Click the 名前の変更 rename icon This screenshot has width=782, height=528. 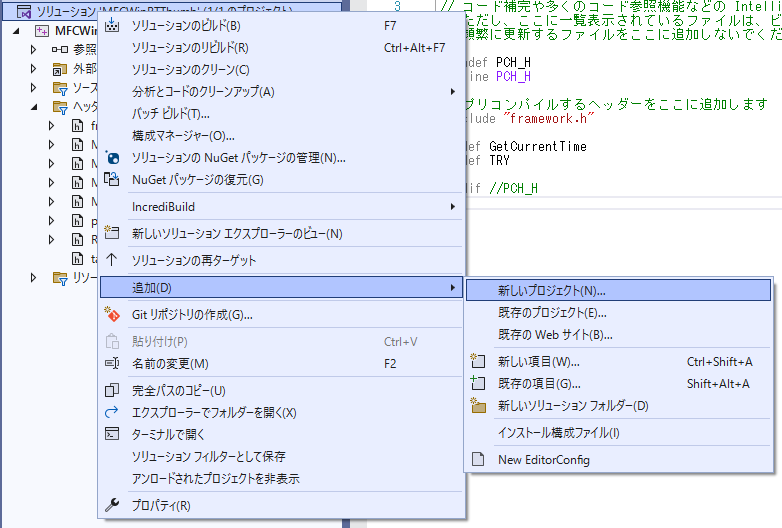(x=112, y=363)
